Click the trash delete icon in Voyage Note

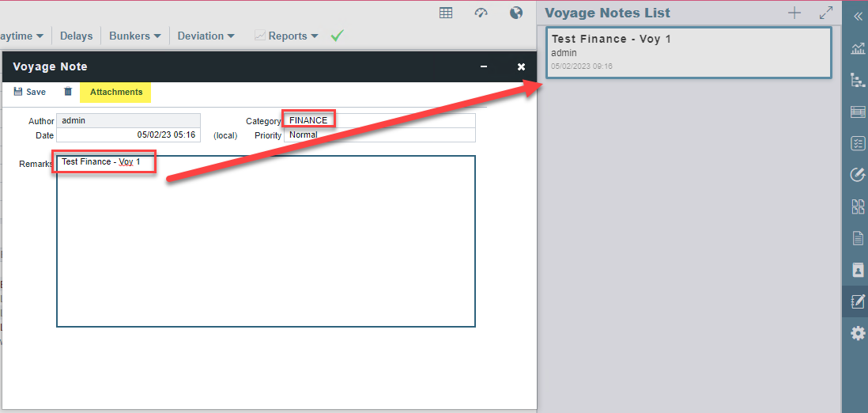tap(68, 92)
